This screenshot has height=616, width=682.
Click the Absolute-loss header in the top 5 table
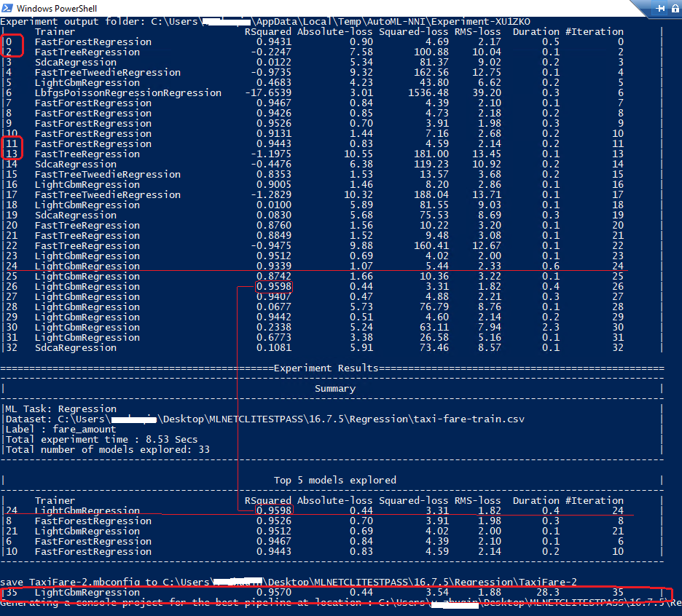(x=335, y=501)
